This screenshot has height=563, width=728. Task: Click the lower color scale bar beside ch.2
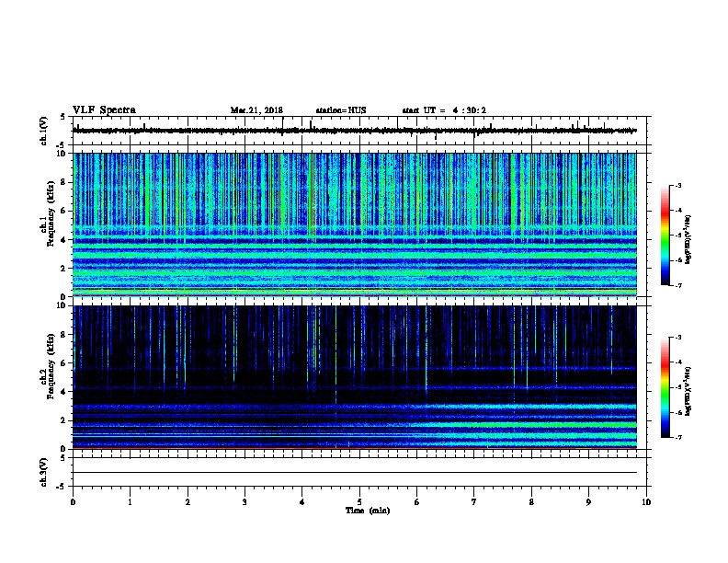click(665, 387)
